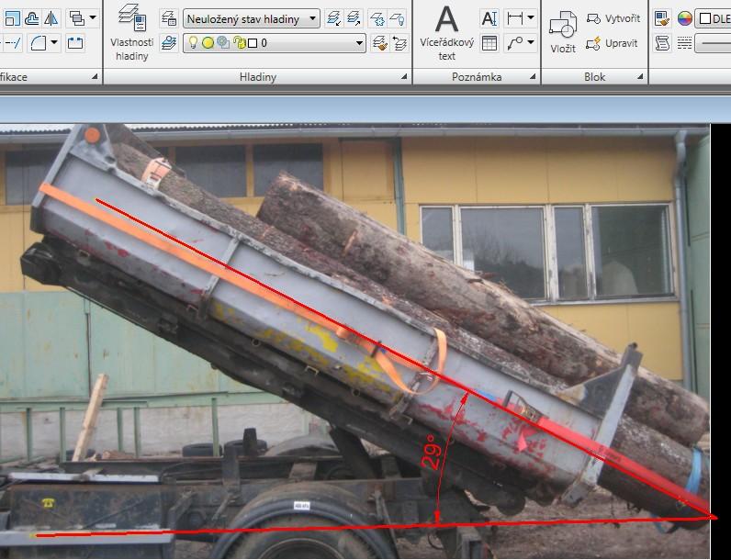
Task: Click the layer states manager icon
Action: point(168,18)
